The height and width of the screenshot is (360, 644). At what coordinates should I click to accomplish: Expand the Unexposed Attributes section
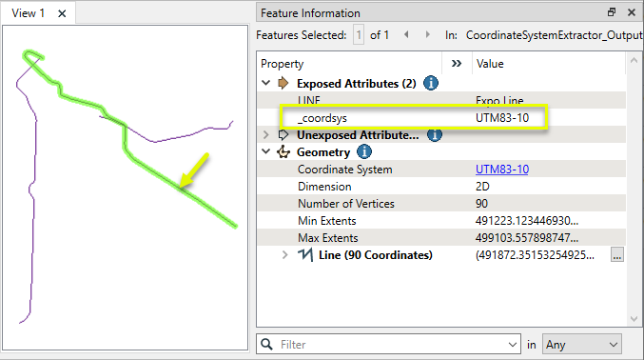(x=265, y=135)
